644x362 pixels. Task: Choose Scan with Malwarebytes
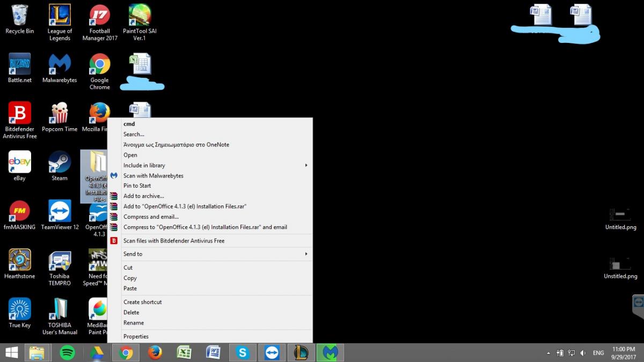click(x=210, y=175)
